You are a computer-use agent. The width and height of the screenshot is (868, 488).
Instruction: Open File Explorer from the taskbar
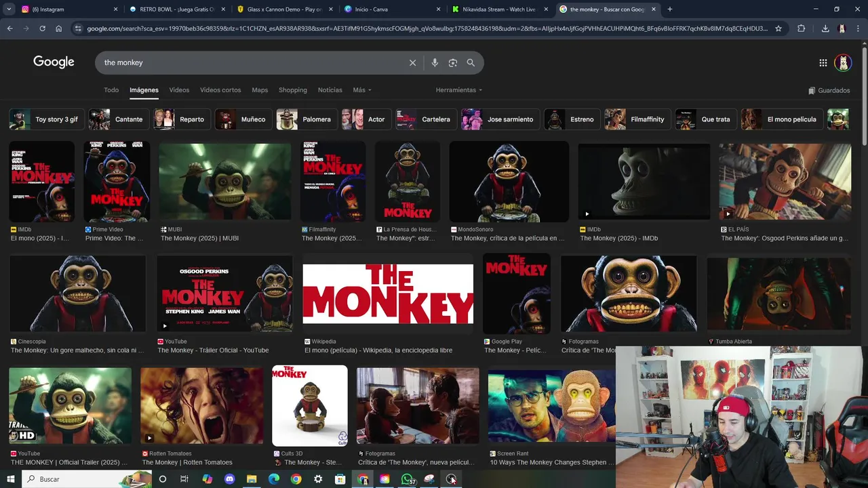[252, 479]
